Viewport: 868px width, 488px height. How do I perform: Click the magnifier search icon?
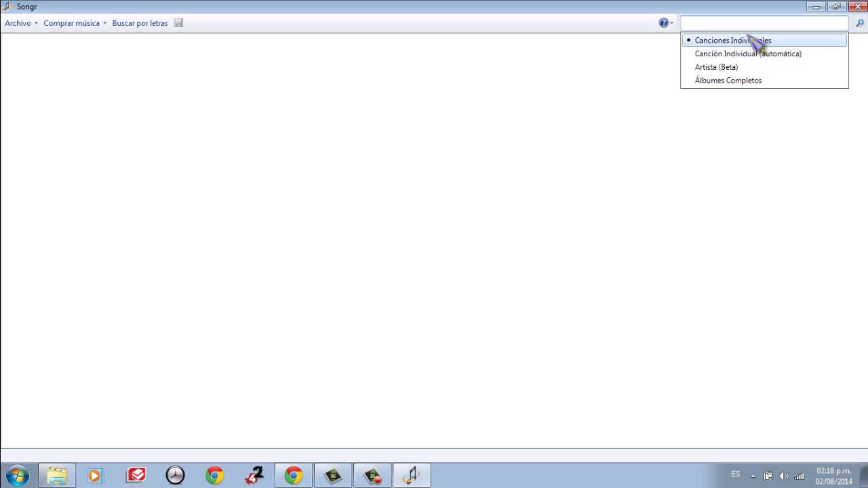(860, 23)
